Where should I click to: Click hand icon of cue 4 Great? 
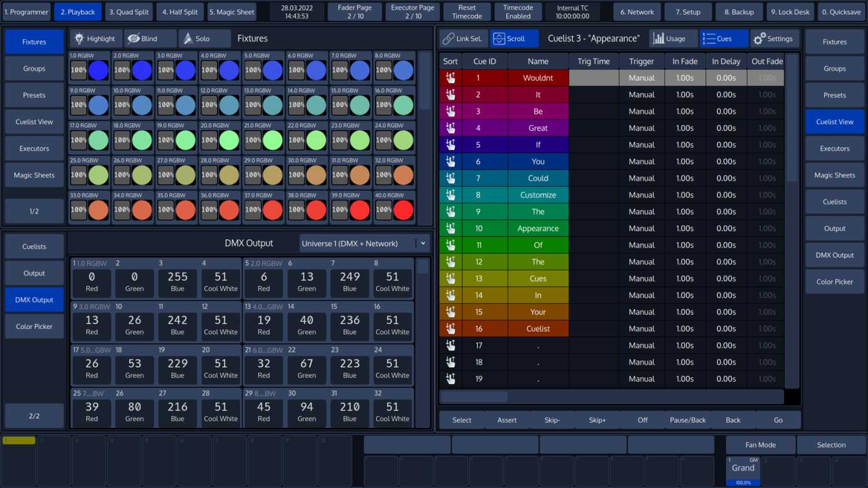[x=450, y=128]
